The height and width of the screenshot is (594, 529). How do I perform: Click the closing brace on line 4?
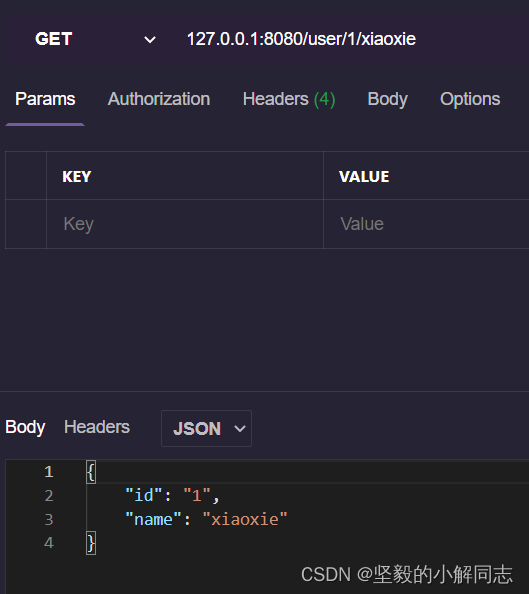pos(91,543)
